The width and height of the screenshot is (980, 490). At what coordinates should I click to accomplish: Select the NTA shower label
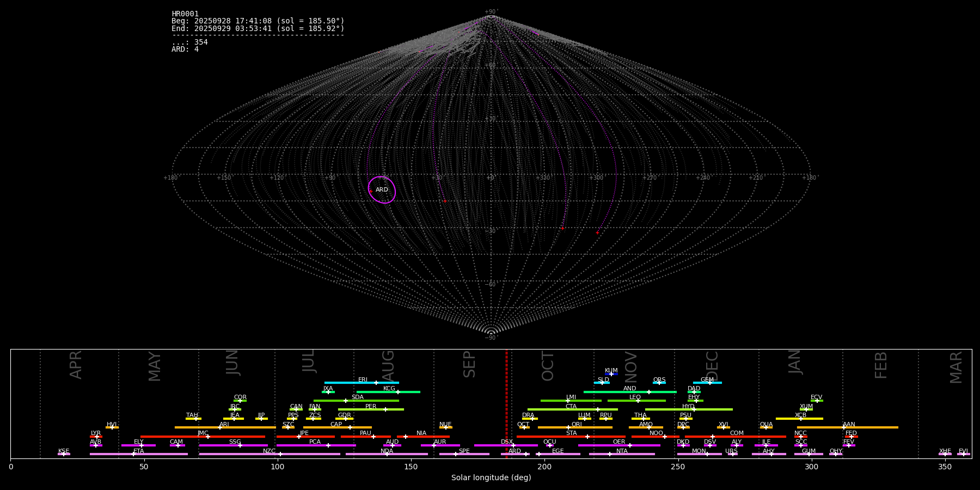[622, 451]
